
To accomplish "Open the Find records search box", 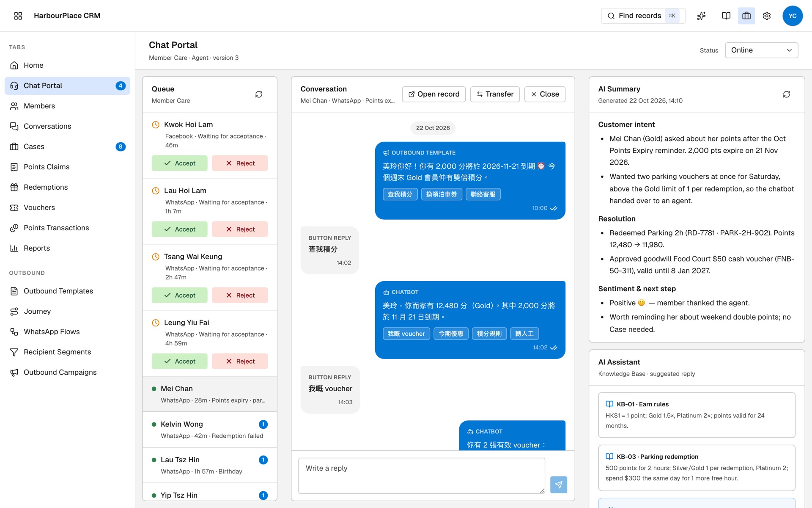I will click(x=643, y=16).
